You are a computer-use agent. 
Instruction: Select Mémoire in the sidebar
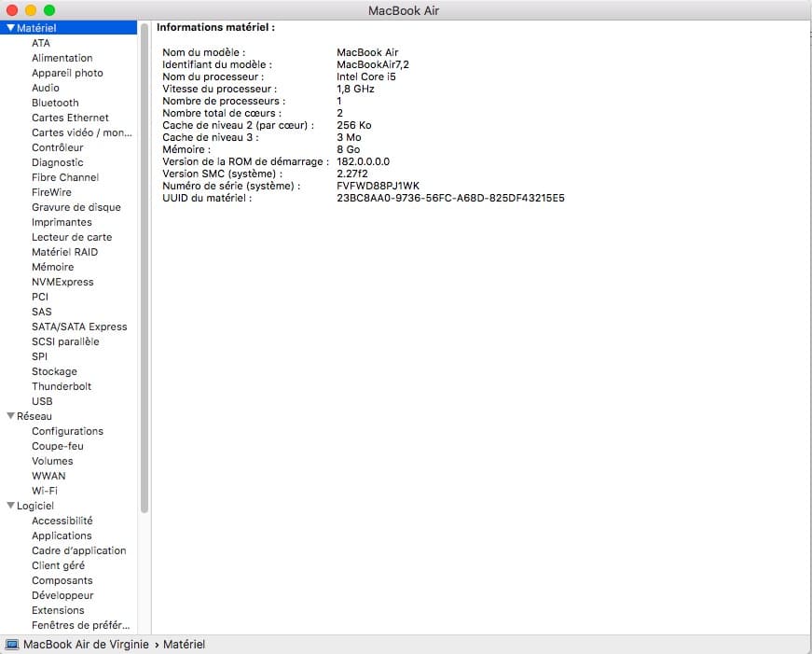pos(53,267)
